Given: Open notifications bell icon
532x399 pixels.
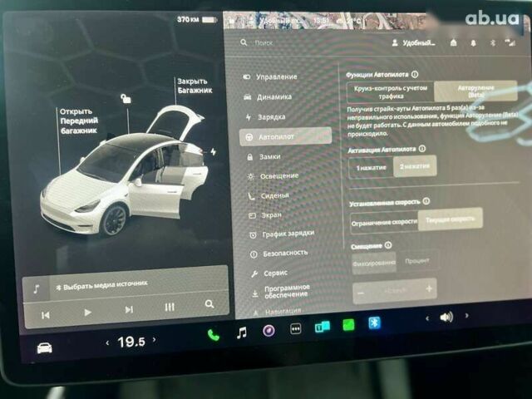Looking at the screenshot, I should pos(473,42).
